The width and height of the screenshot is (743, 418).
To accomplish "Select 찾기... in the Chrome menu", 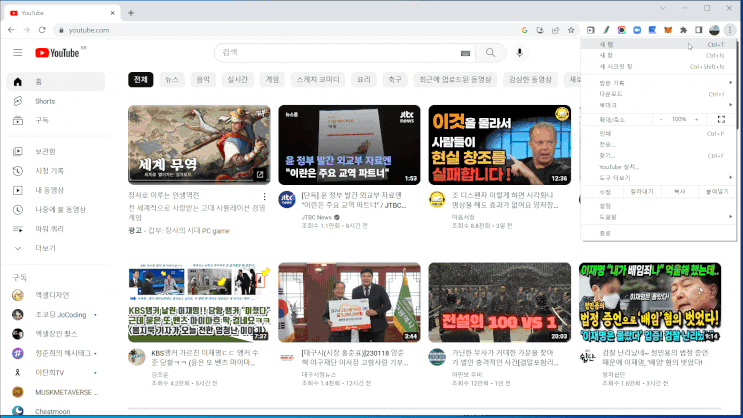I will [659, 155].
